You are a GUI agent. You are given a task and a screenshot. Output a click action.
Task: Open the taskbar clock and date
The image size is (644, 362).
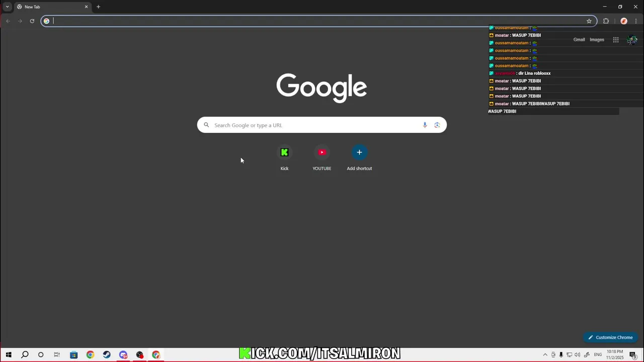point(615,355)
